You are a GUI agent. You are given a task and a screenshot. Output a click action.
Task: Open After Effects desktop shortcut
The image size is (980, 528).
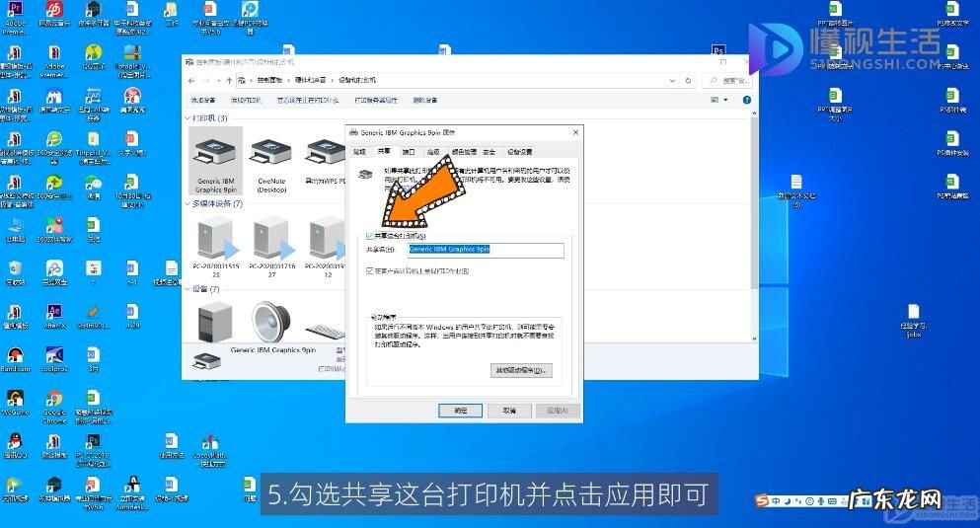tap(54, 316)
